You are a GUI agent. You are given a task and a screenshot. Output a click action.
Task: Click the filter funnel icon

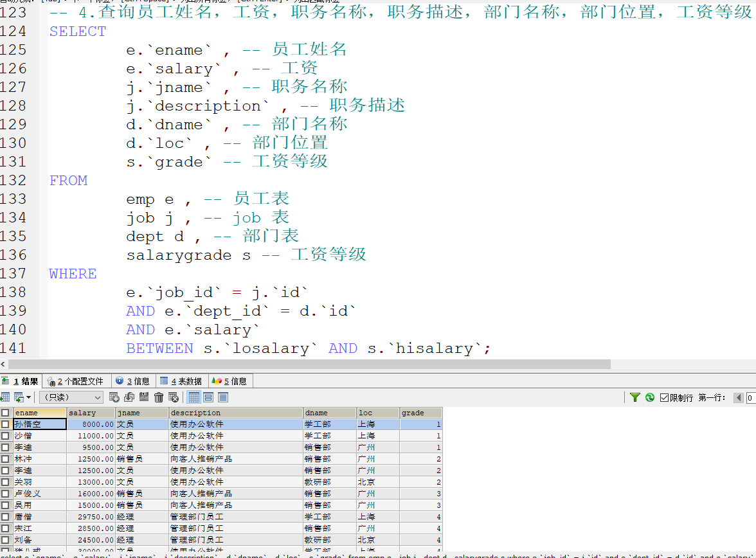(635, 397)
